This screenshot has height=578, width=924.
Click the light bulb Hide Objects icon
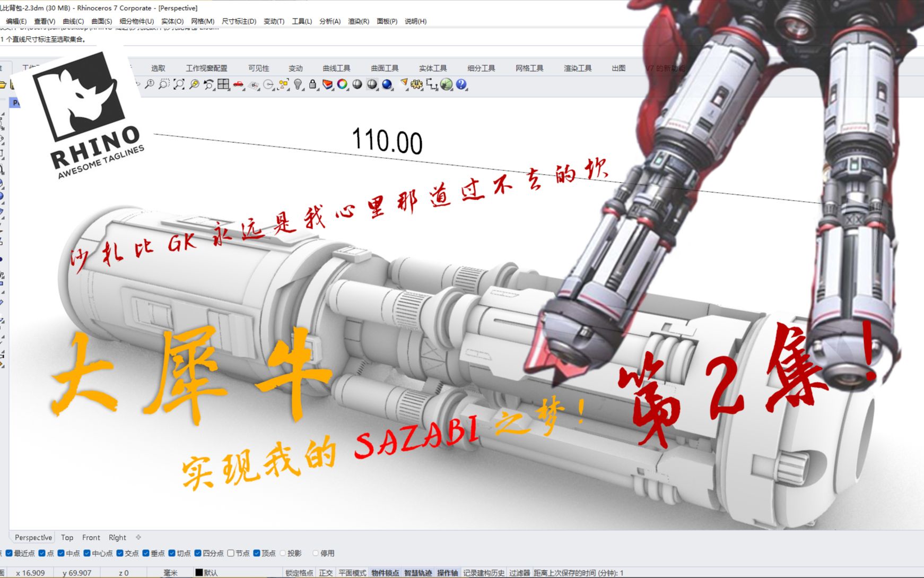tap(298, 84)
